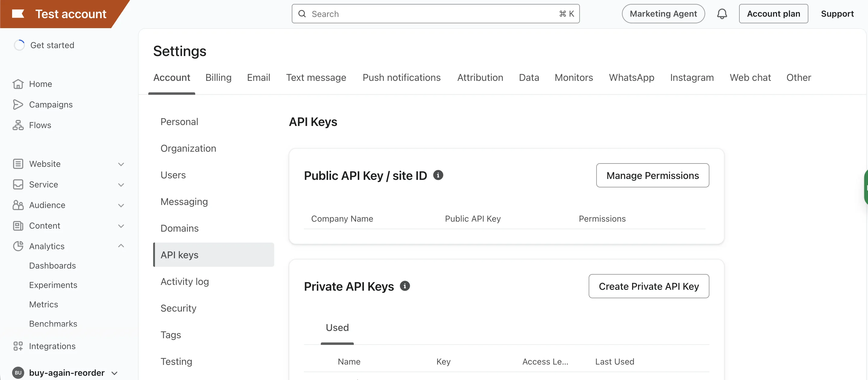Image resolution: width=868 pixels, height=380 pixels.
Task: Click the Integrations grid-plus icon
Action: tap(18, 346)
